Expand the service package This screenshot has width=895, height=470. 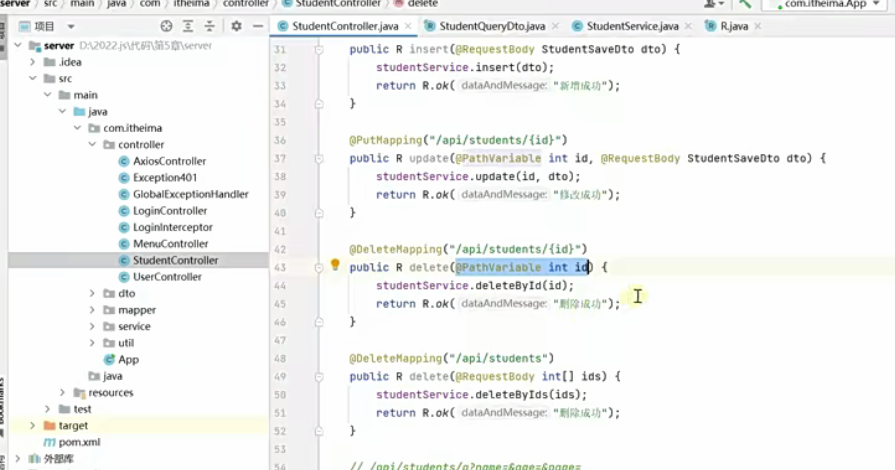(92, 326)
